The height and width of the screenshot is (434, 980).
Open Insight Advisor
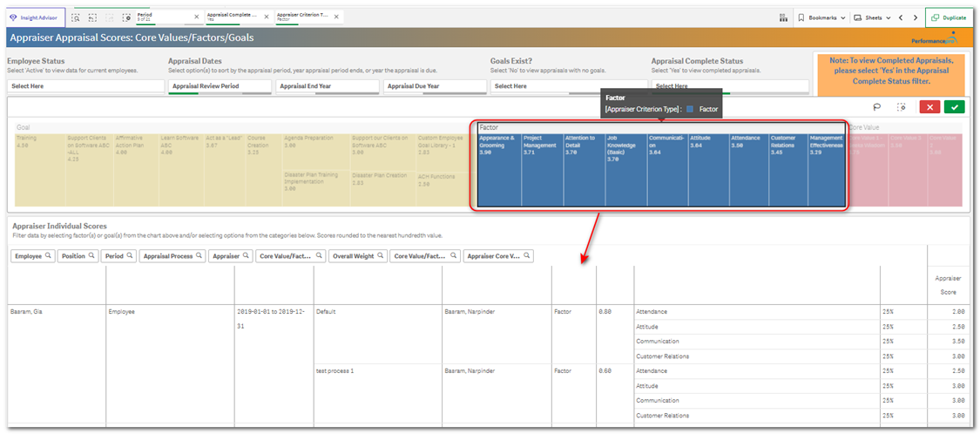pyautogui.click(x=35, y=17)
